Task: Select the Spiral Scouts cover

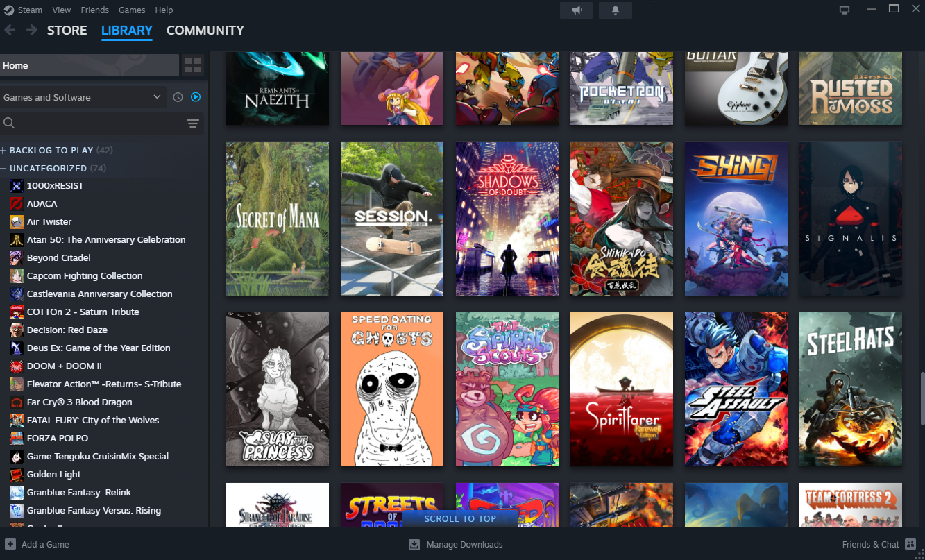Action: [x=507, y=389]
